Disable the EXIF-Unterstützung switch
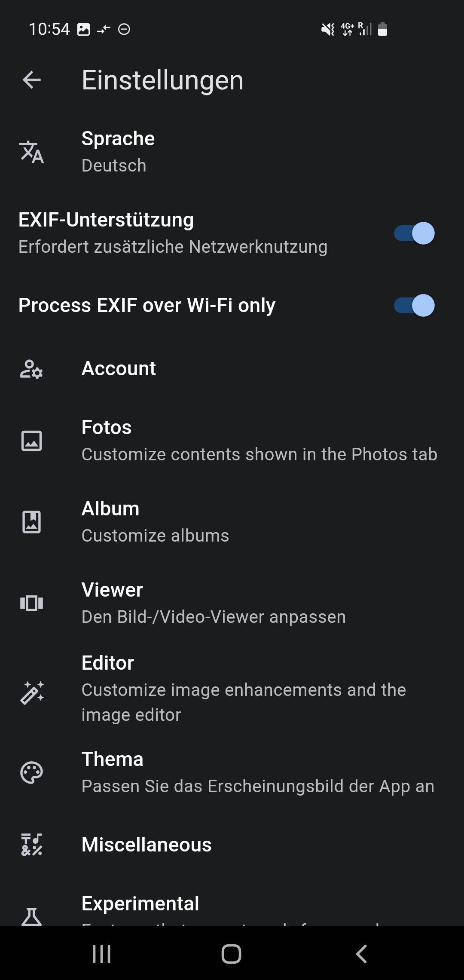Image resolution: width=464 pixels, height=980 pixels. [x=414, y=233]
